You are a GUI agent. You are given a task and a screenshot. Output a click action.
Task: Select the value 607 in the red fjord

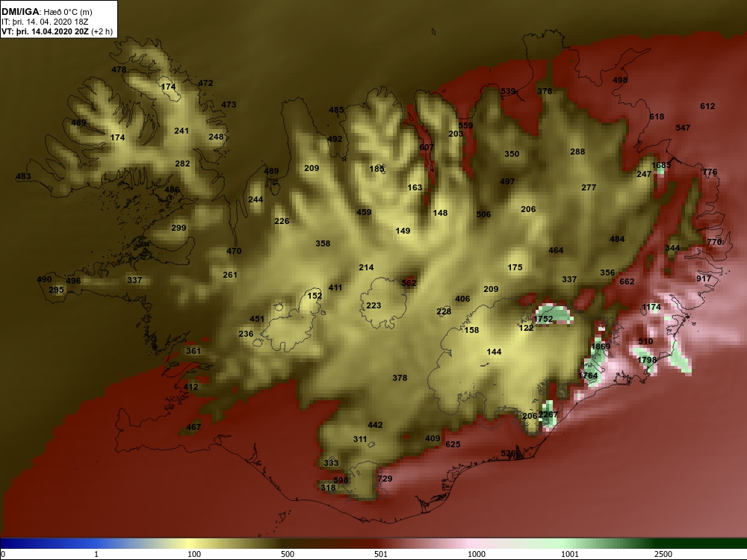click(x=427, y=147)
